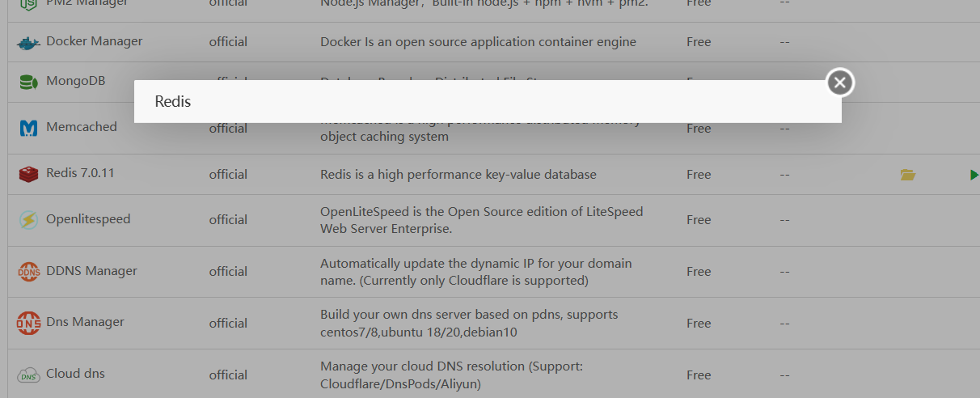Click the orange DDNS Manager icon
Screen dimensions: 980x398
(28, 272)
